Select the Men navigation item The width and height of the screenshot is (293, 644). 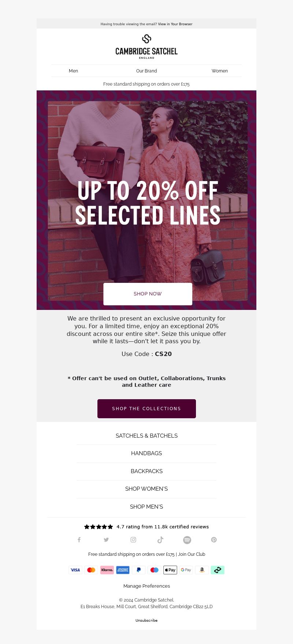tap(73, 71)
